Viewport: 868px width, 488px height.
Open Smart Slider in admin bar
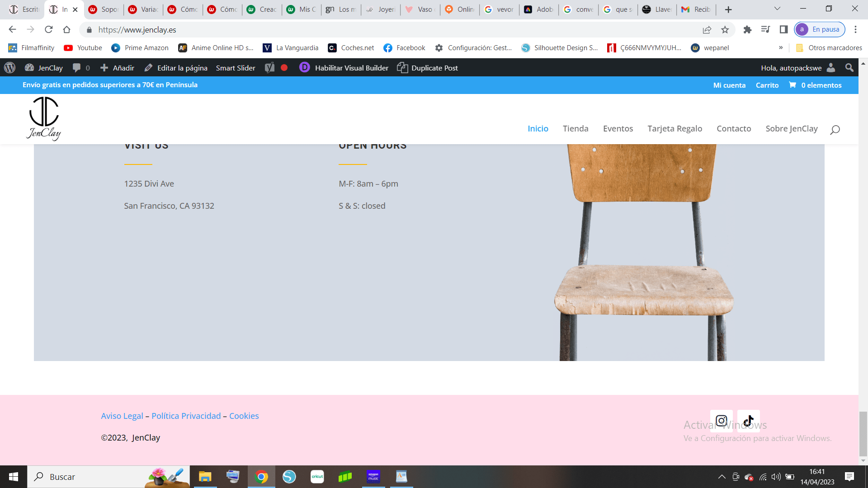(x=236, y=68)
